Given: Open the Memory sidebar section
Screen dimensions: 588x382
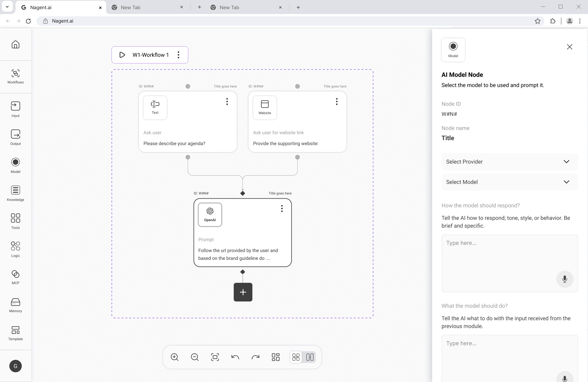Looking at the screenshot, I should [x=15, y=305].
